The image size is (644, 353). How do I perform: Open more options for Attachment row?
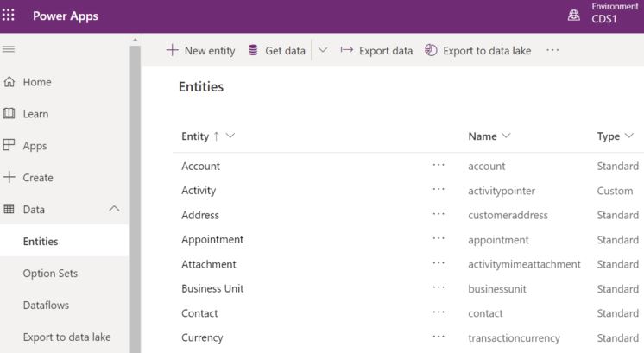[439, 263]
